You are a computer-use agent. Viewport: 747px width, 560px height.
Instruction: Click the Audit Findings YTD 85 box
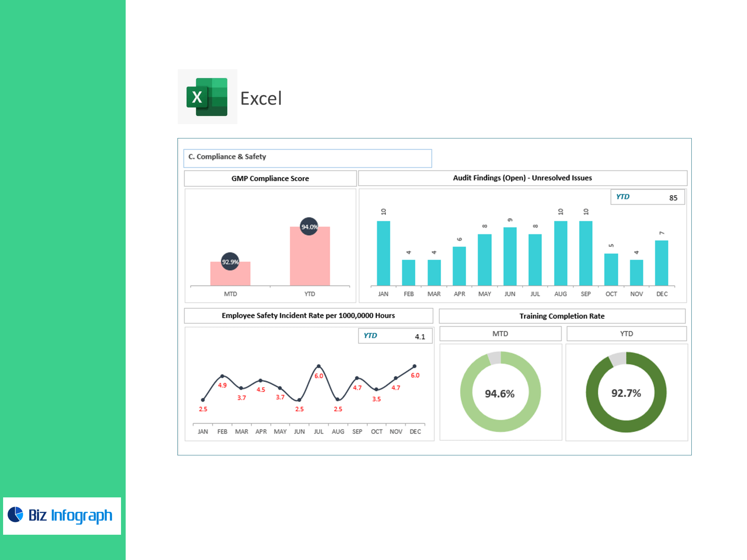click(x=647, y=197)
